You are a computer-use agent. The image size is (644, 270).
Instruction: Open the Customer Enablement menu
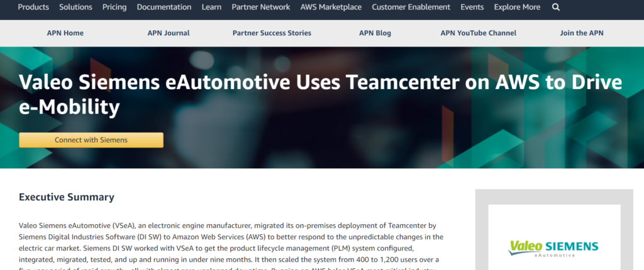pyautogui.click(x=411, y=7)
